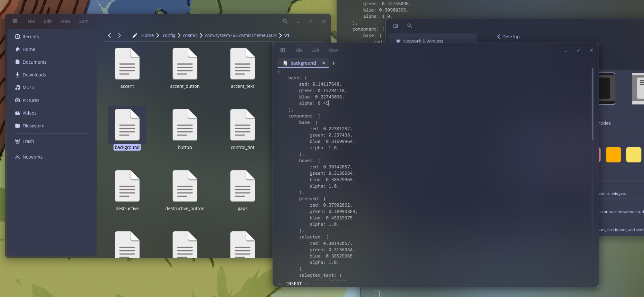Close the background tab
644x297 pixels.
click(x=324, y=63)
